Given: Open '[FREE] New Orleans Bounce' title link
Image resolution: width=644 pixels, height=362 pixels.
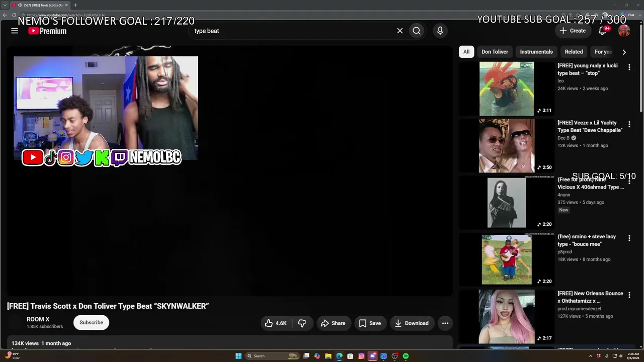Looking at the screenshot, I should click(x=590, y=297).
